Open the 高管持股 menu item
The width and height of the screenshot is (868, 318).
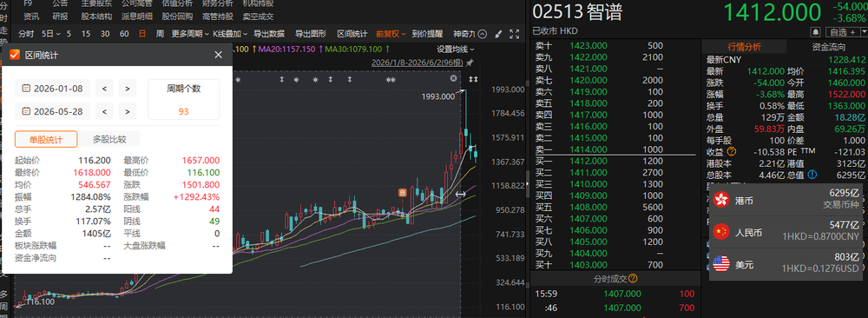(x=218, y=17)
